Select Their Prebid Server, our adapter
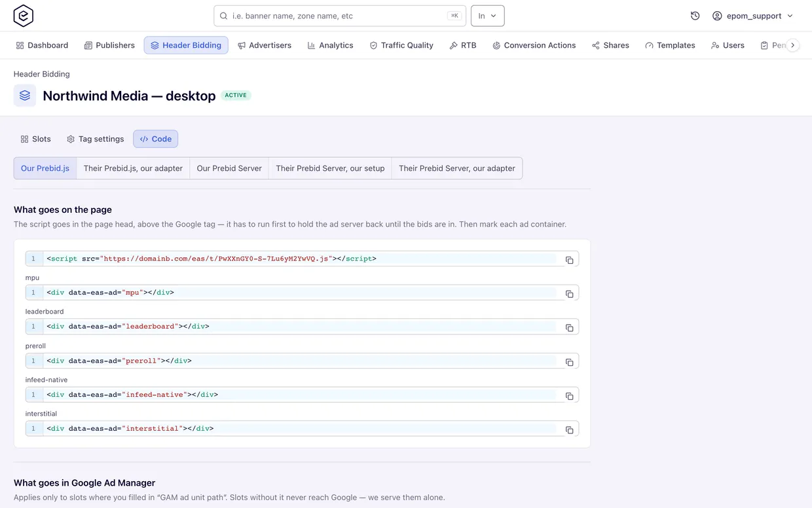Screen dimensions: 812x508 tap(457, 168)
